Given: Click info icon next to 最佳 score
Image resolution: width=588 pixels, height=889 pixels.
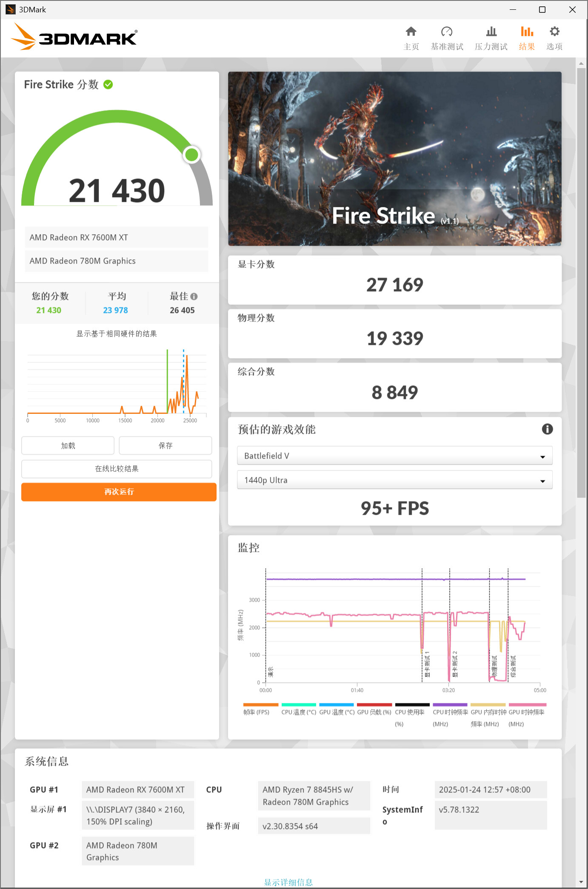Looking at the screenshot, I should [x=194, y=296].
